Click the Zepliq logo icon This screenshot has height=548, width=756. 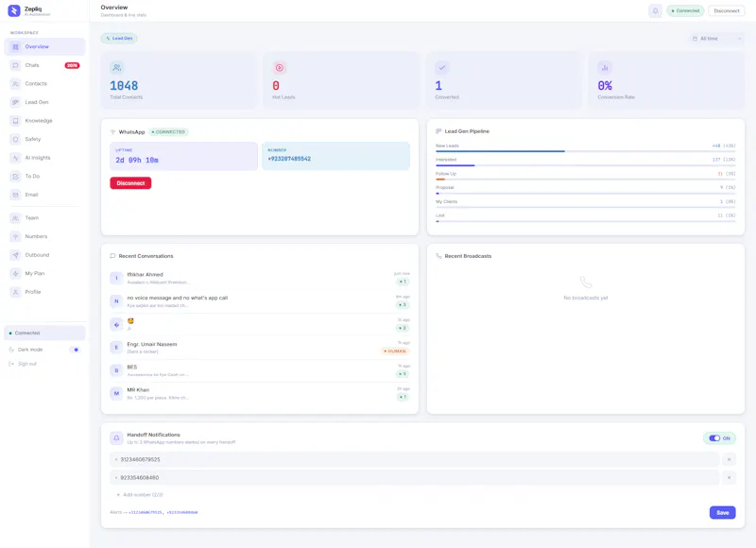click(14, 10)
